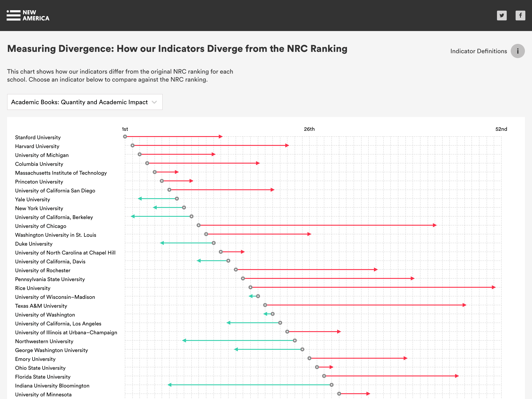Click the 'University of Minnesota' label

click(43, 395)
